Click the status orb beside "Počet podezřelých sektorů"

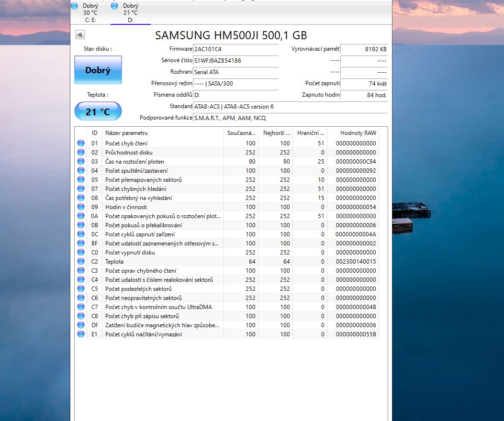point(80,288)
